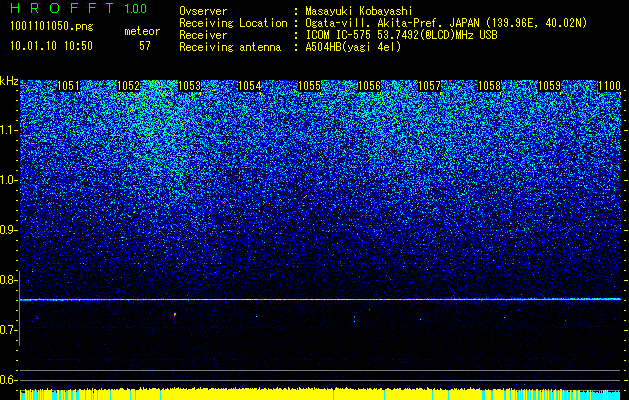Click the 0.8 kHz axis label
Screen dimensions: 629x400
tap(8, 280)
